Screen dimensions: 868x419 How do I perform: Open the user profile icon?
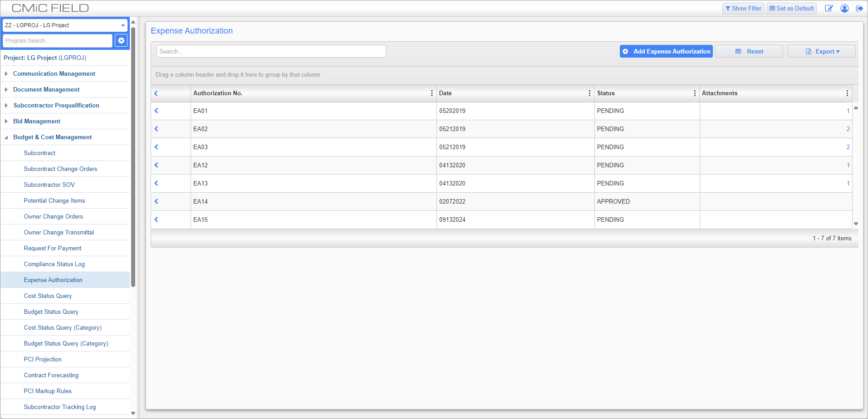click(844, 9)
